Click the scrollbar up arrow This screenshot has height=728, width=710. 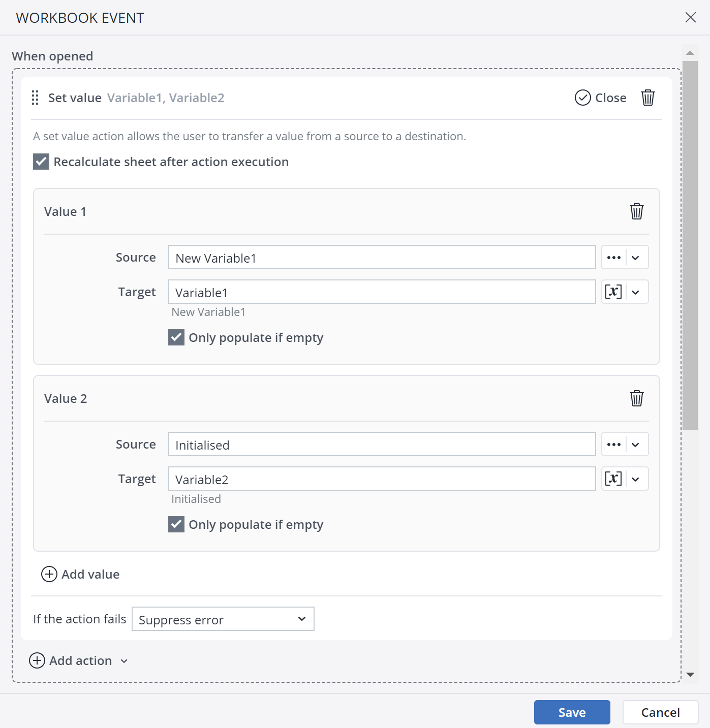pyautogui.click(x=690, y=53)
